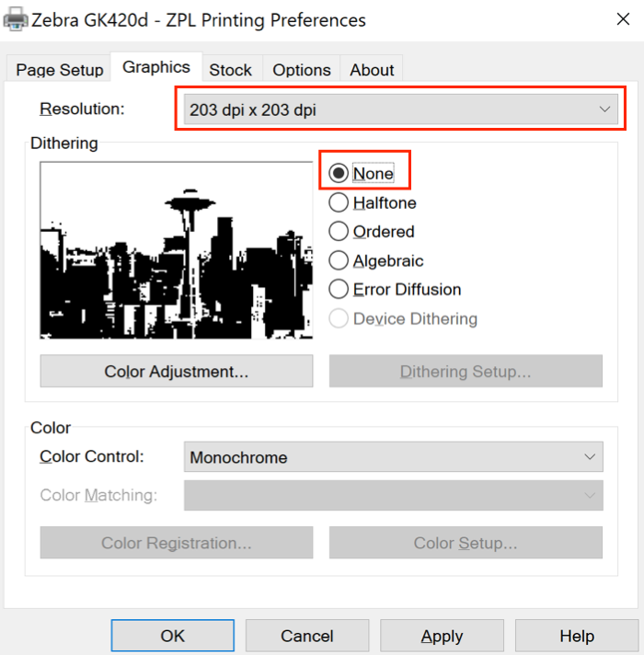Viewport: 644px width, 655px height.
Task: Go to the Options tab
Action: pos(302,70)
